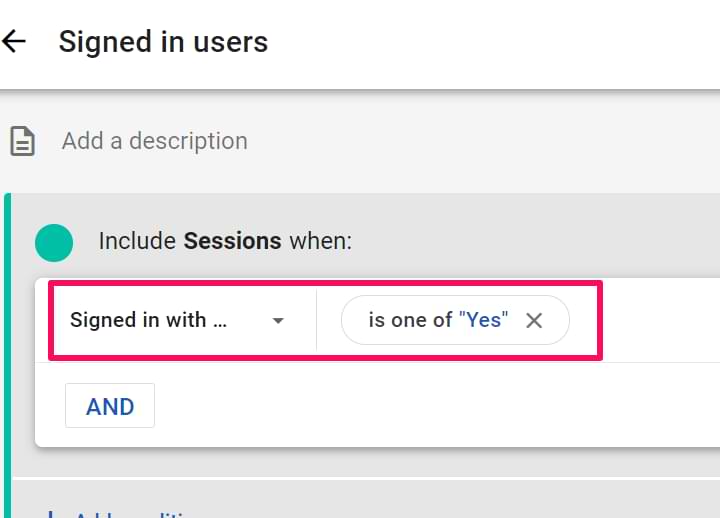Image resolution: width=720 pixels, height=518 pixels.
Task: Open the "Signed in with ..." dimension selector
Action: pos(138,321)
